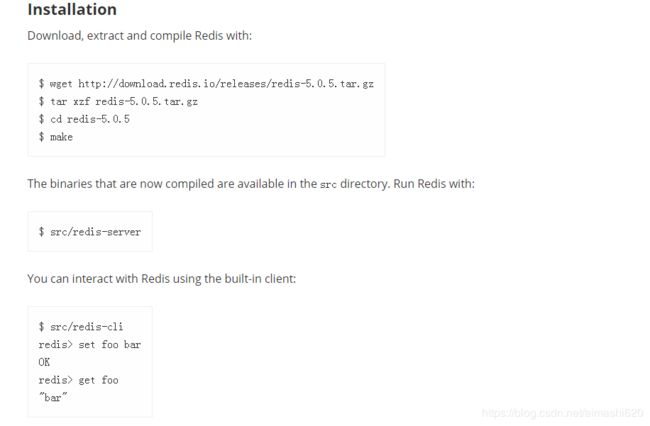The image size is (650, 426).
Task: Click the Installation heading
Action: [72, 10]
